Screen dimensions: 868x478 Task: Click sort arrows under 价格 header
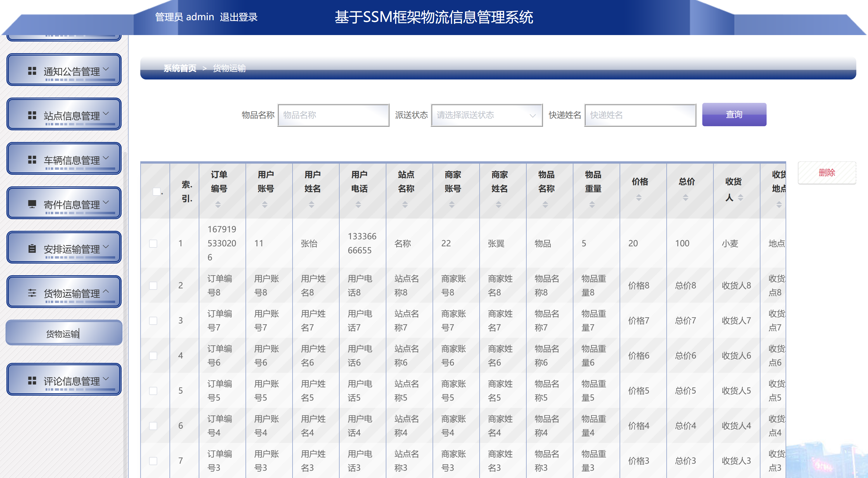point(639,198)
